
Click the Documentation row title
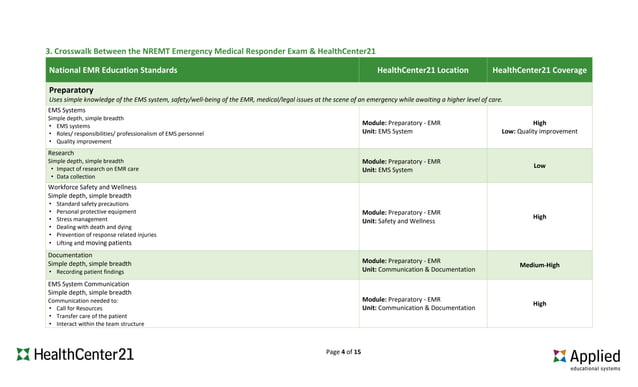70,255
